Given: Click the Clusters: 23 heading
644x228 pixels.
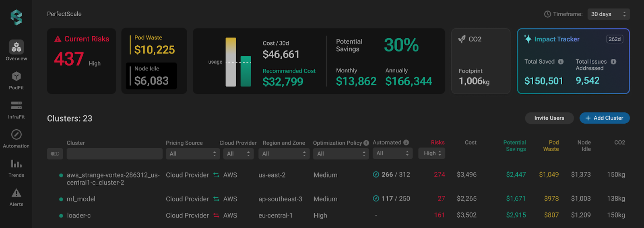Looking at the screenshot, I should coord(70,118).
